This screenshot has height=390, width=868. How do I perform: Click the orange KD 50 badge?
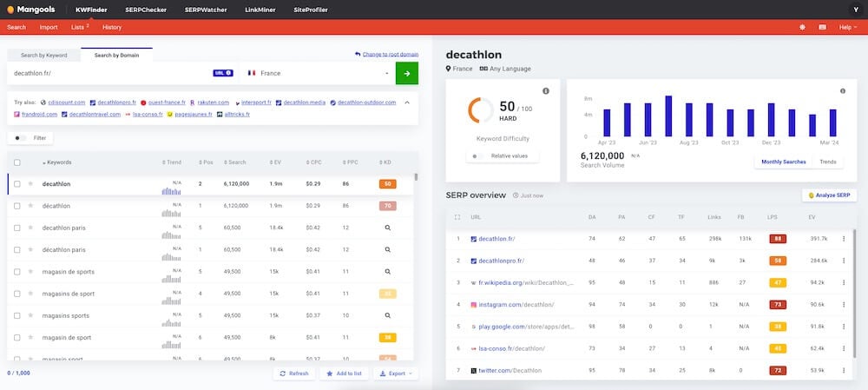(x=387, y=184)
